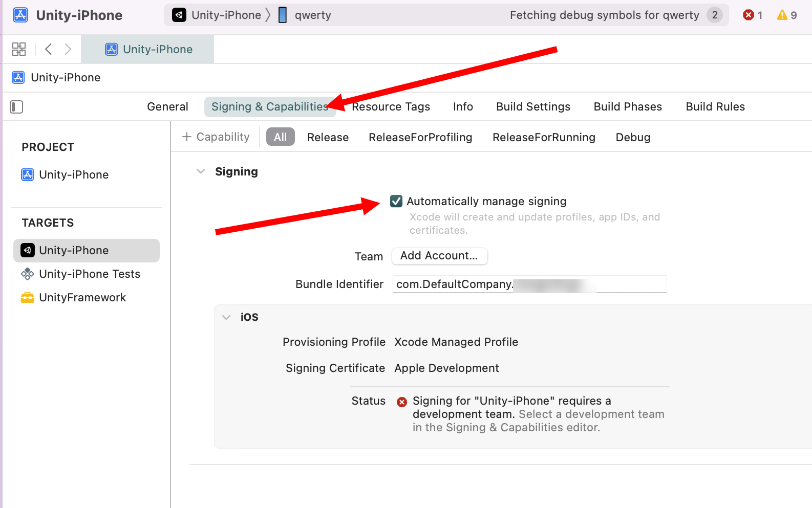Viewport: 812px width, 508px height.
Task: Click the Apple Development certificate value
Action: click(446, 368)
